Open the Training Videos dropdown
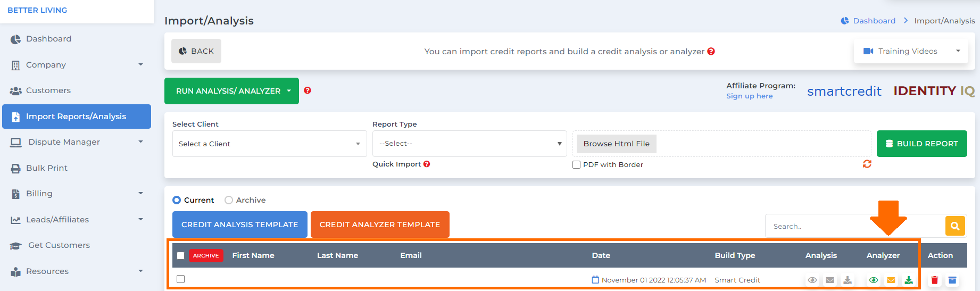980x291 pixels. click(911, 51)
